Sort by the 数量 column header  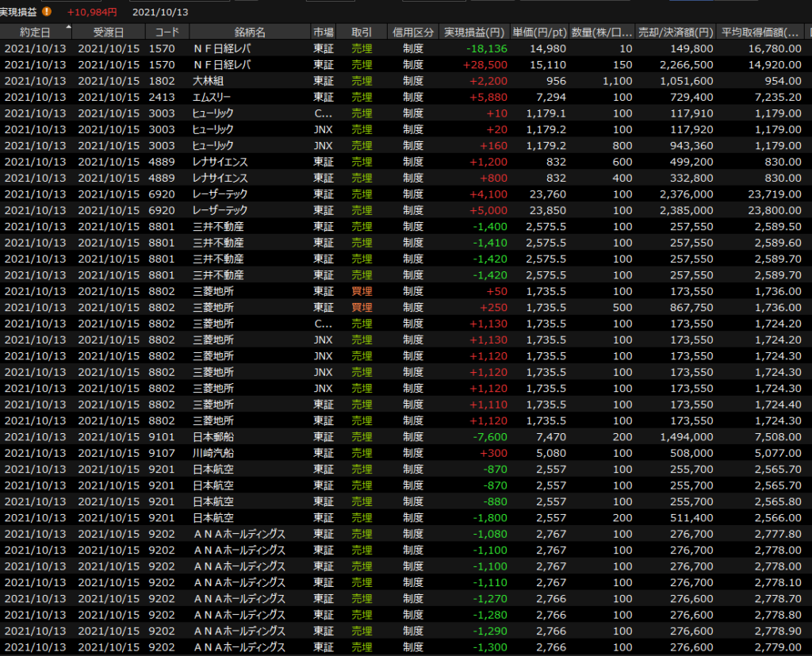click(x=602, y=33)
